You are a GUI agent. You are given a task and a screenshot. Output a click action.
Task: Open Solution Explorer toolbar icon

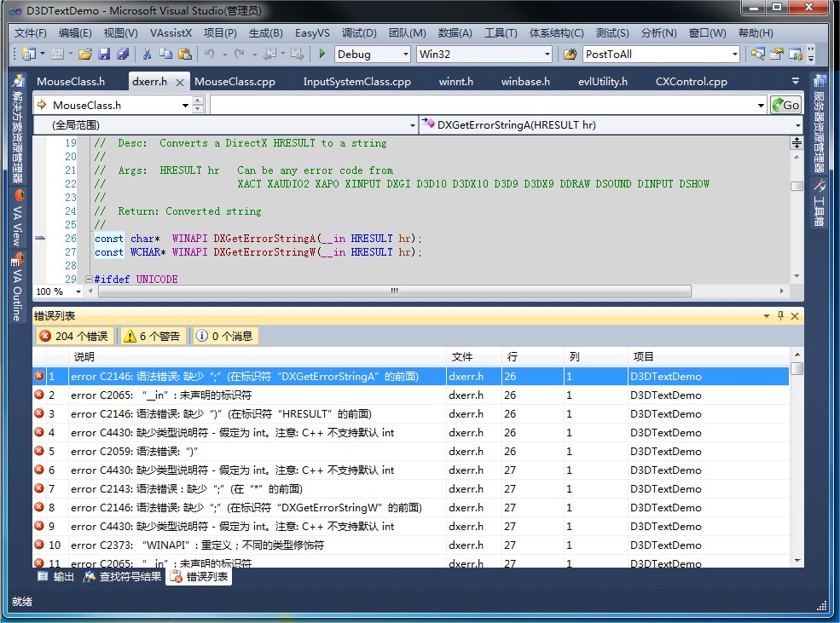coord(757,54)
